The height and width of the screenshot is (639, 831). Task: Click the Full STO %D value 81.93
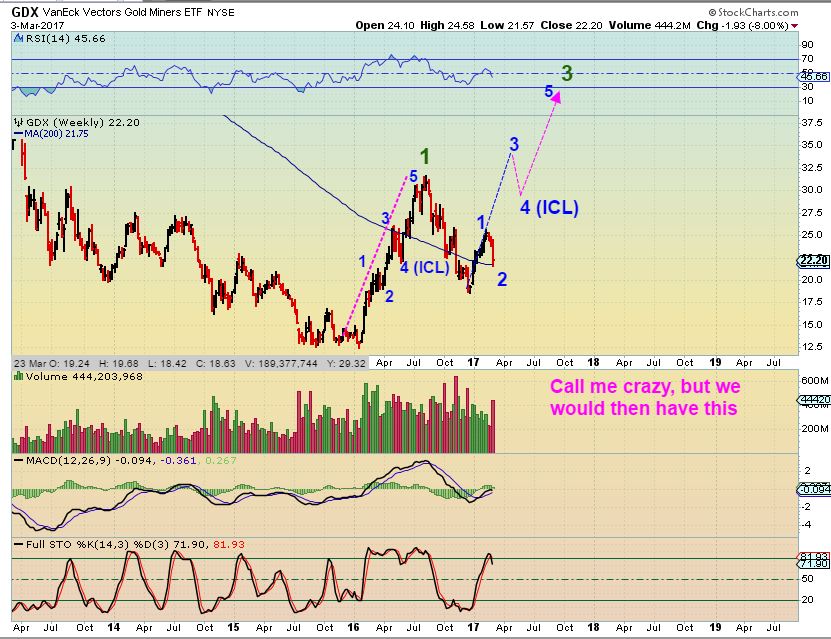tap(229, 544)
